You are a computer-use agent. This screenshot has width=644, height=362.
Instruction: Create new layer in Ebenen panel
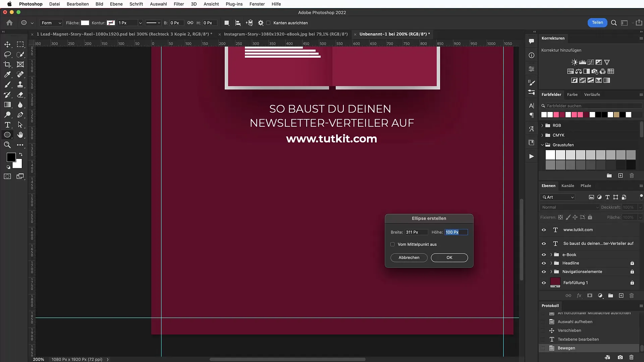[621, 296]
